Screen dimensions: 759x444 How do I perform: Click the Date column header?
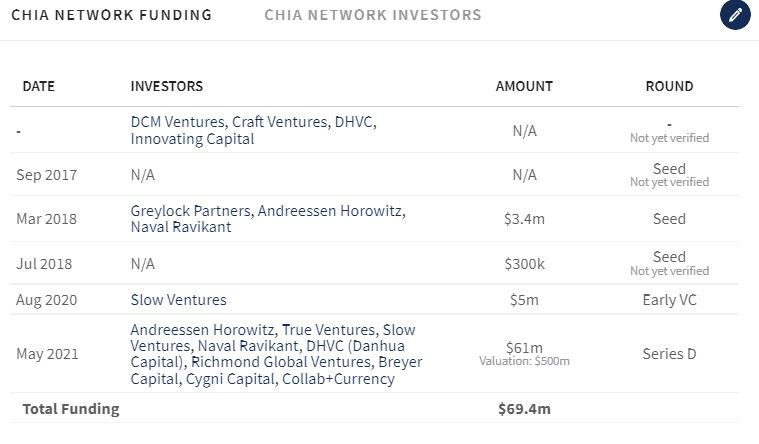[38, 86]
